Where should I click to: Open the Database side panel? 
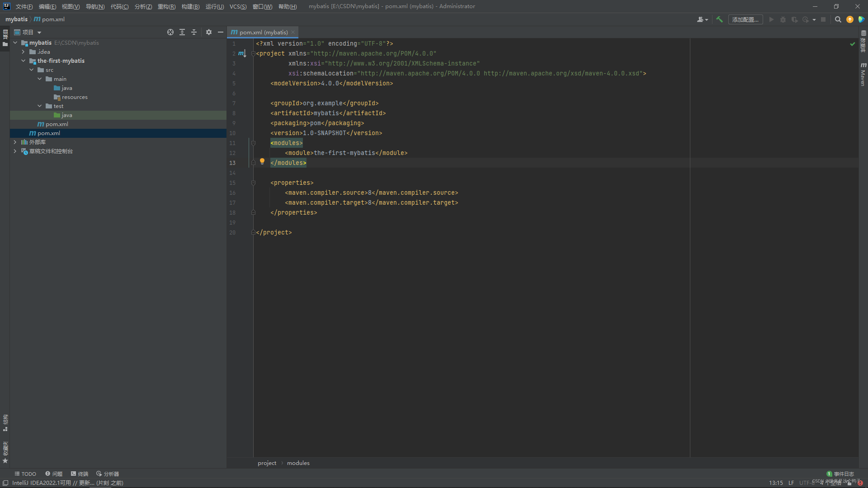863,41
